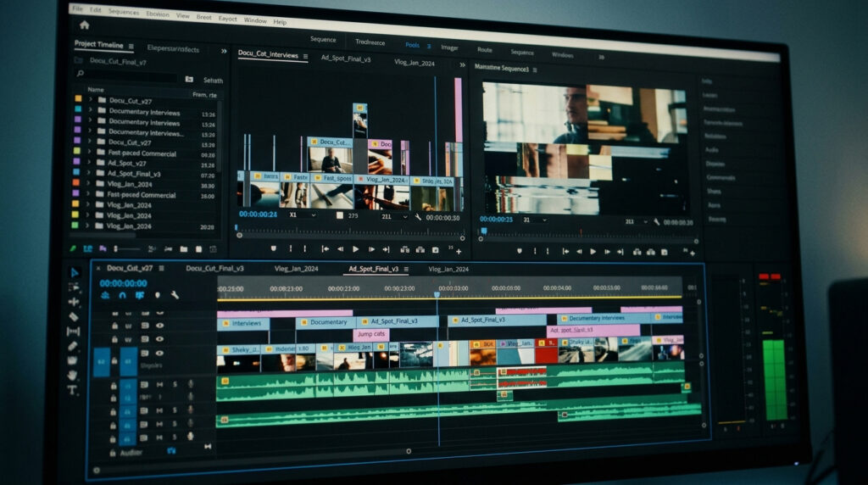The height and width of the screenshot is (485, 868).
Task: Expand the first Docu_Cut_v27 bin
Action: [89, 101]
